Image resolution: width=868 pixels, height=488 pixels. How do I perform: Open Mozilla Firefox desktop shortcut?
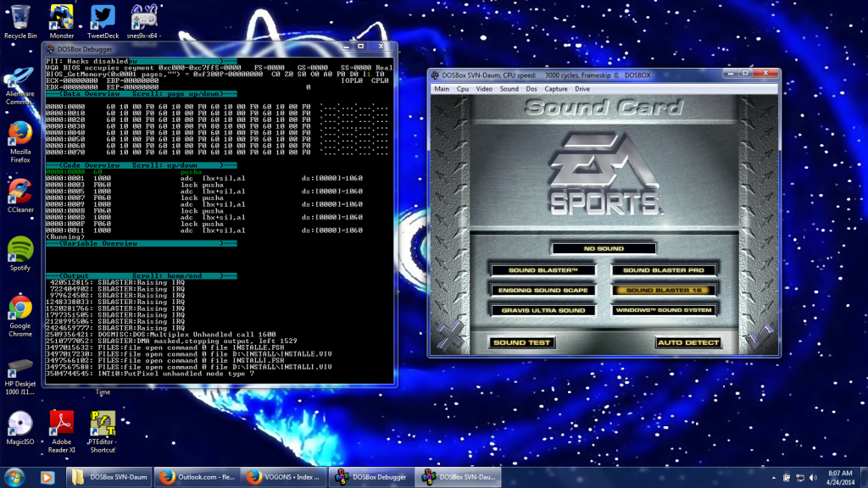coord(19,135)
